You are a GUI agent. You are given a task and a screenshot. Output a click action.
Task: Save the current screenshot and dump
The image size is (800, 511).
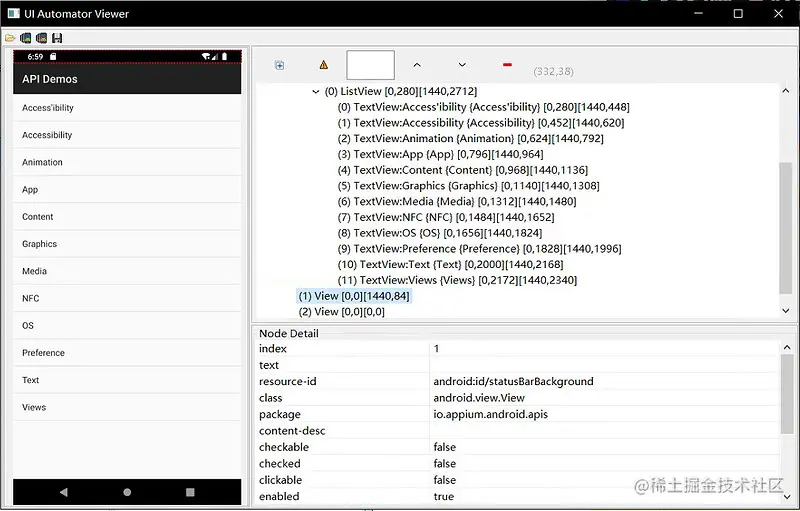point(57,38)
